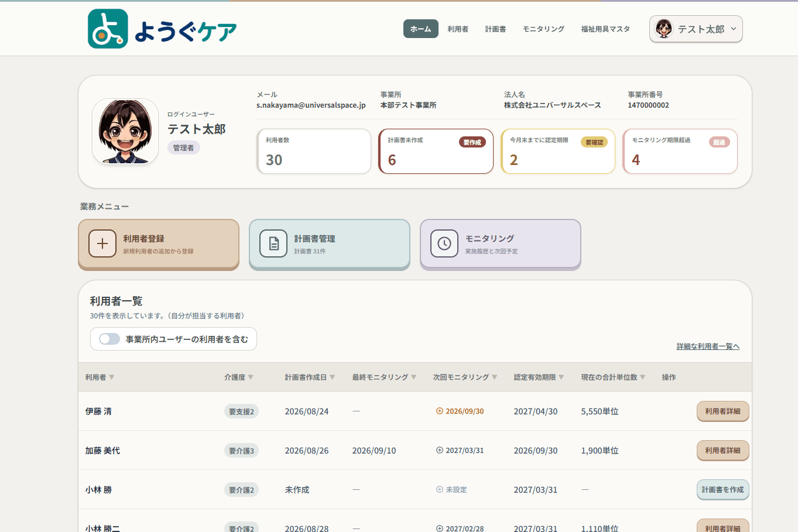
Task: Open 利用者詳細 for 小林 勝二
Action: (x=722, y=526)
